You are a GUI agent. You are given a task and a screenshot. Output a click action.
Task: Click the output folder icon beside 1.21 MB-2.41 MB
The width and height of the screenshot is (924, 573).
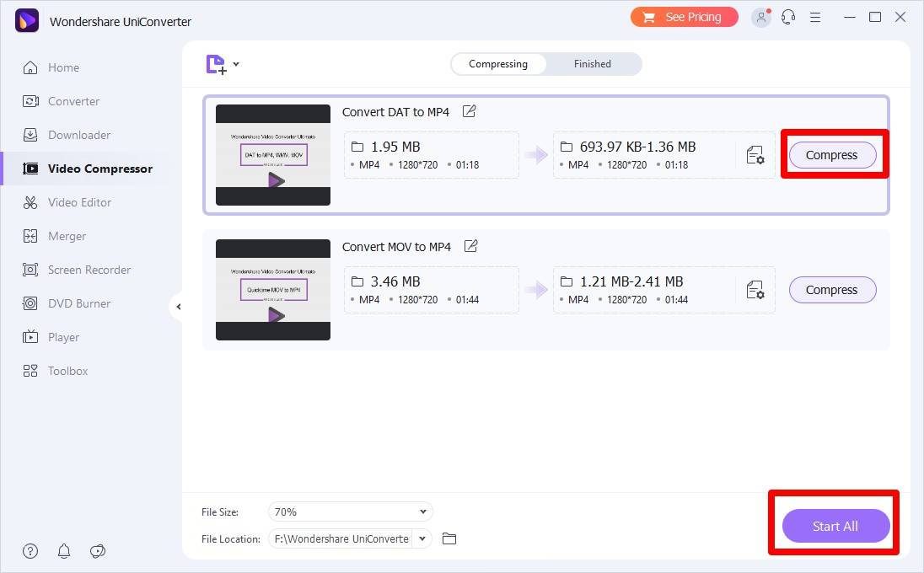[x=567, y=281]
